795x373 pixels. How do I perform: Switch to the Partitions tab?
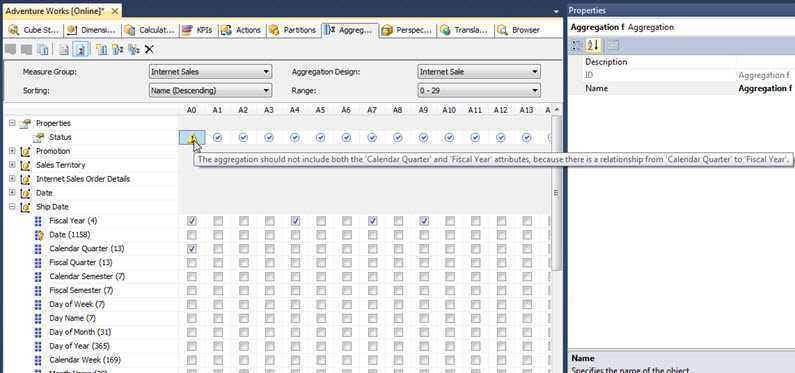pyautogui.click(x=293, y=30)
